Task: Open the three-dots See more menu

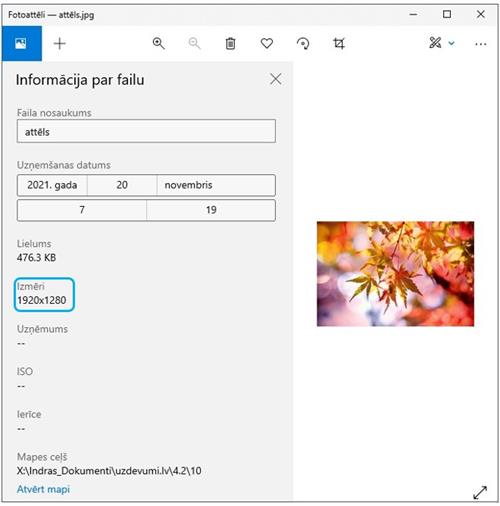Action: click(480, 44)
